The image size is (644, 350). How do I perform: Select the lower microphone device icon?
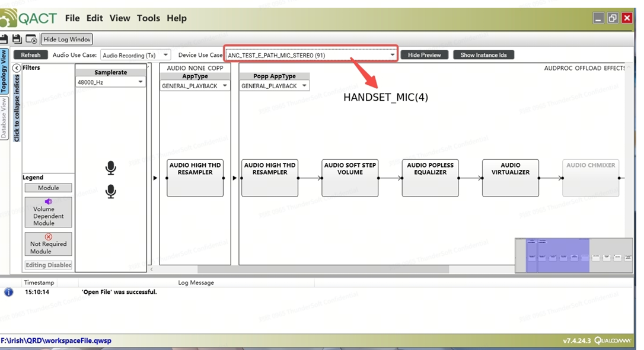(110, 191)
